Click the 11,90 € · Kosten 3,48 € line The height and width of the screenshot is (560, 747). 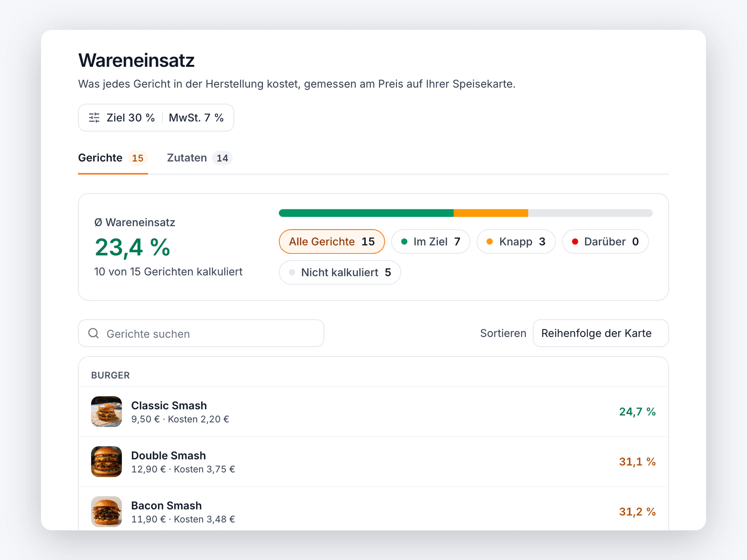[183, 519]
